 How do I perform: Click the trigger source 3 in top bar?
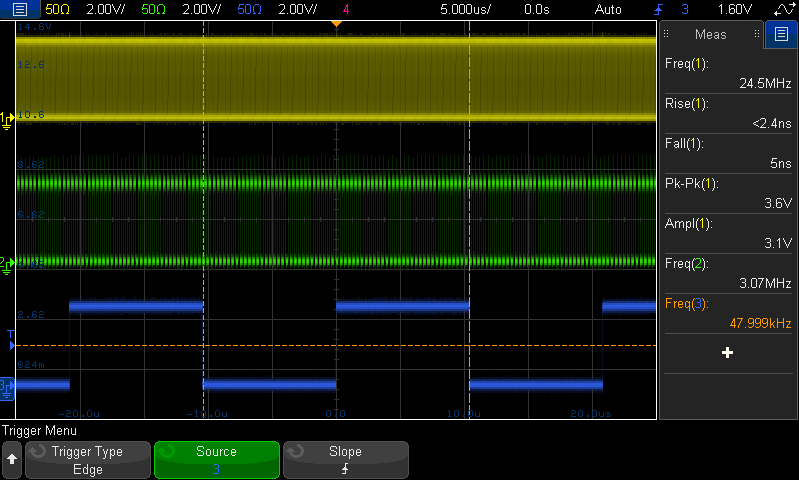[x=685, y=9]
